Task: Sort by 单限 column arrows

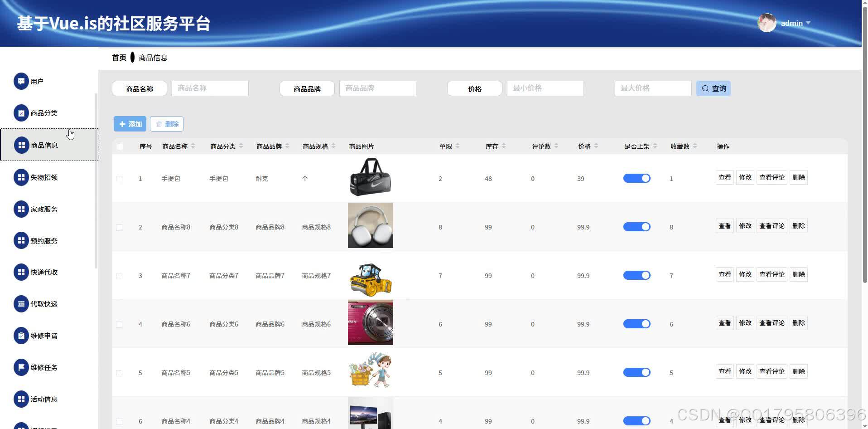Action: point(458,146)
